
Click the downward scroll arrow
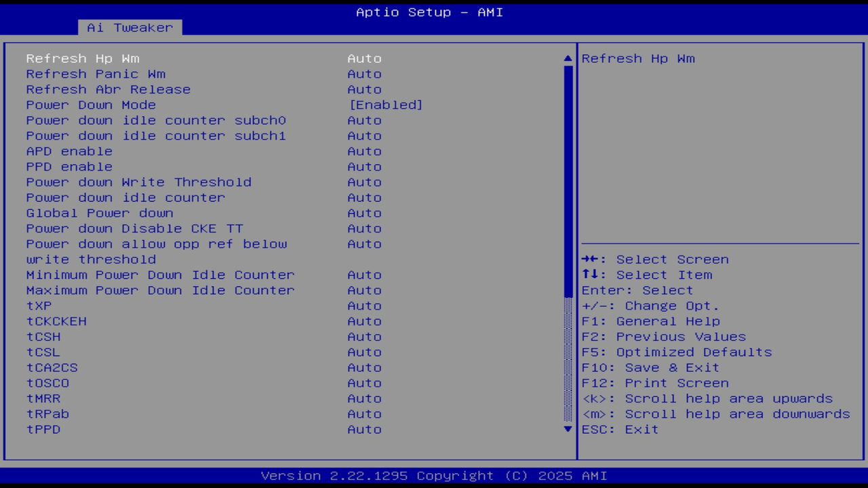click(x=567, y=429)
